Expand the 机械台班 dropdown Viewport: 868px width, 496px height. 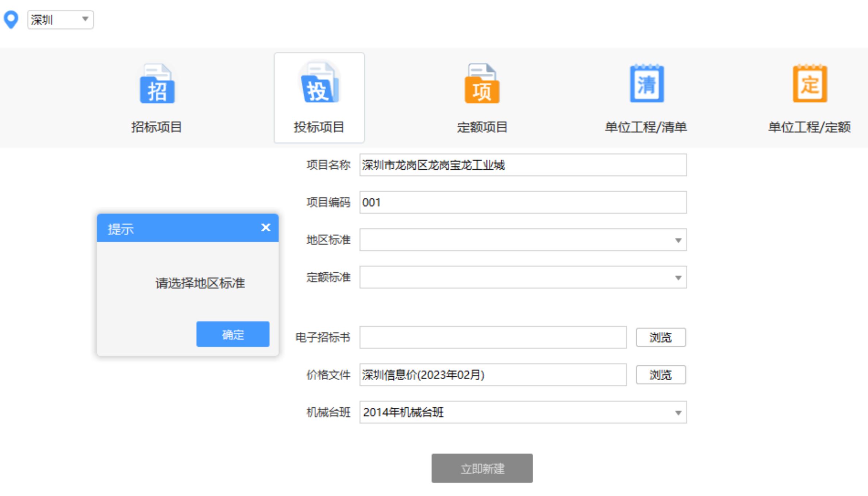523,412
